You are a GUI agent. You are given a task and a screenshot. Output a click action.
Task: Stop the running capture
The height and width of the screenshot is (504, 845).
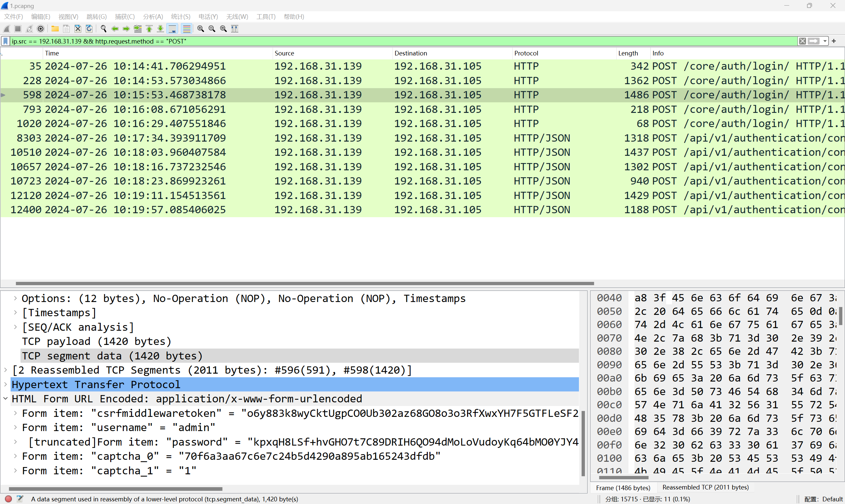pos(18,29)
